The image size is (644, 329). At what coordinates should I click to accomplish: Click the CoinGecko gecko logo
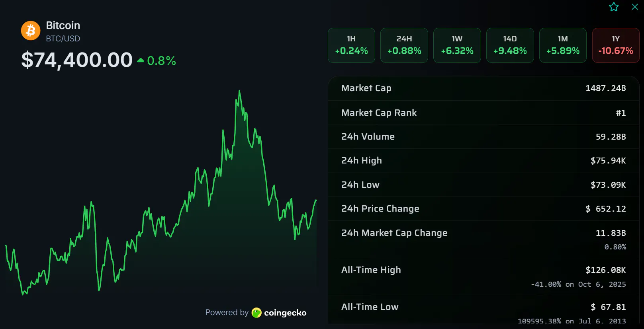point(256,313)
